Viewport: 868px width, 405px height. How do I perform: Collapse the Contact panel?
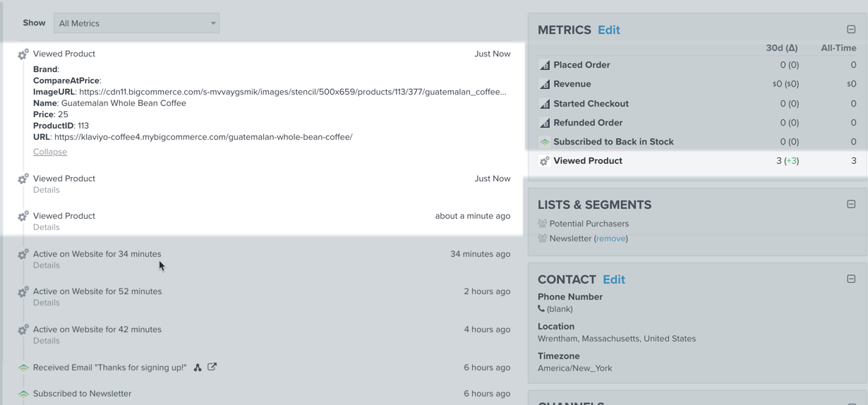[x=851, y=279]
